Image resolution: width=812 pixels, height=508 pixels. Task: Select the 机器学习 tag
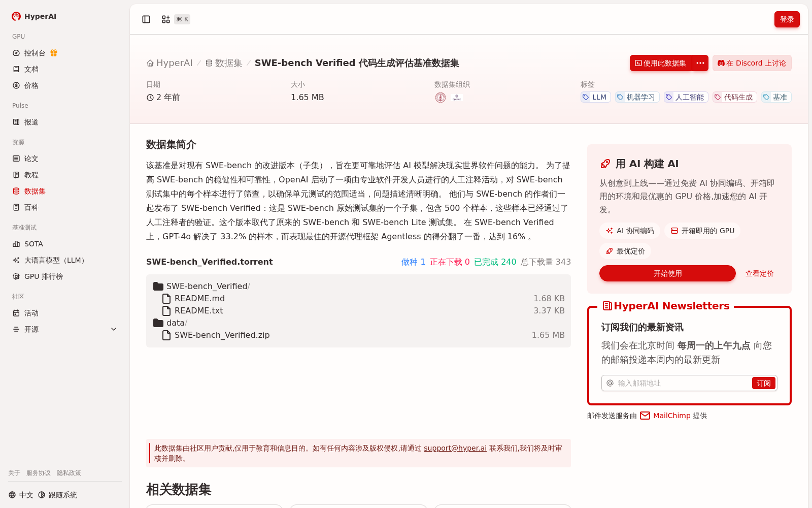click(x=637, y=97)
